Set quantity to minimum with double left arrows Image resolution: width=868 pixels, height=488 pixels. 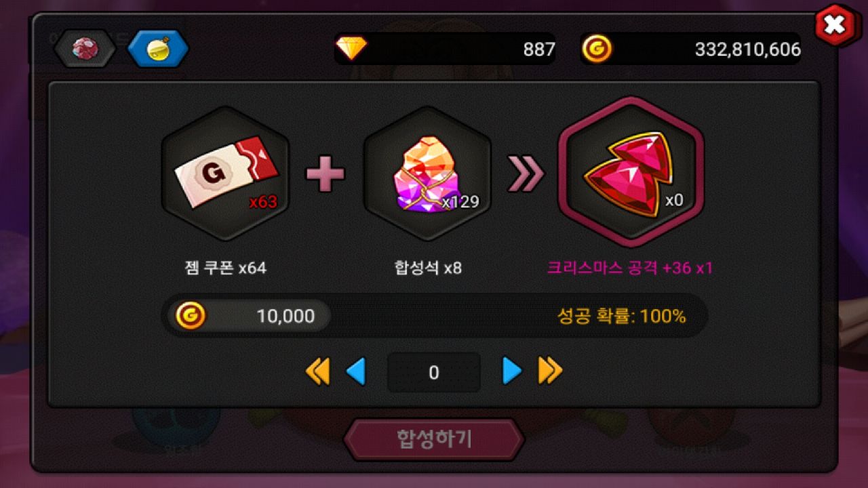tap(317, 372)
